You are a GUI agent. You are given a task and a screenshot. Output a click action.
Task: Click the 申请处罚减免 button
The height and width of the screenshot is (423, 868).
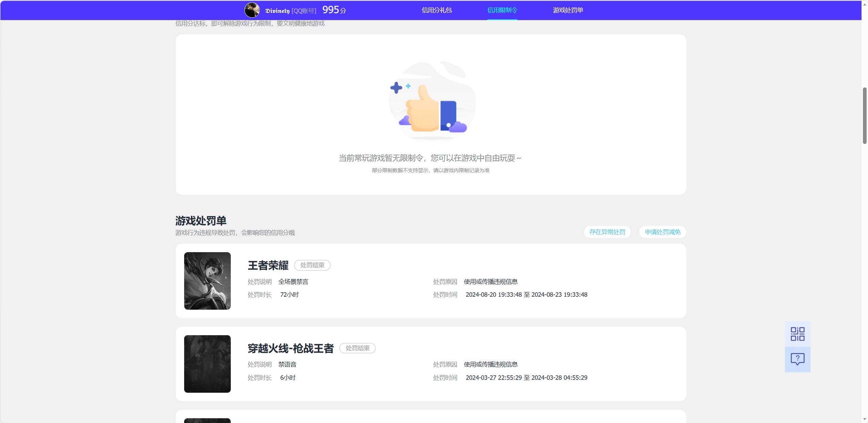pyautogui.click(x=662, y=232)
